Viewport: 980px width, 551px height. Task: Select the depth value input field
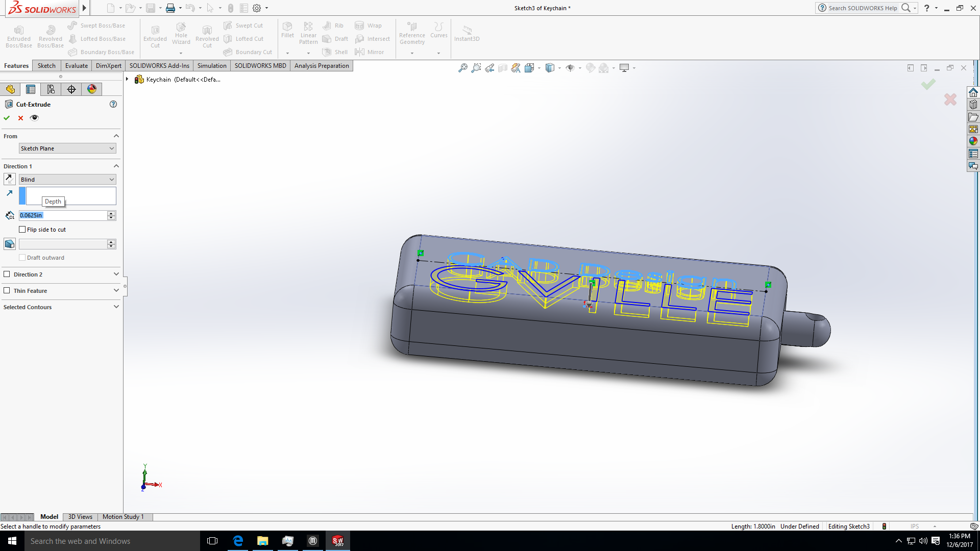[61, 215]
